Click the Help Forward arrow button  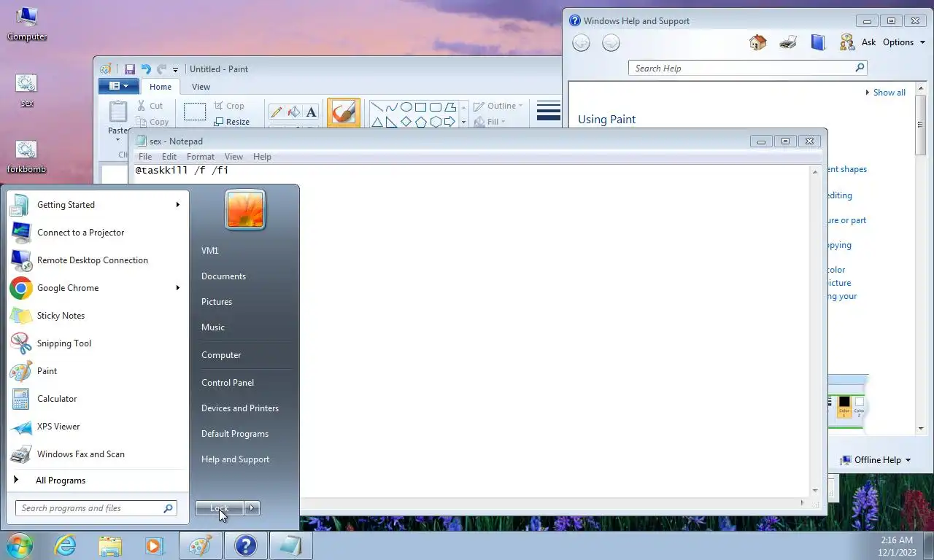click(611, 42)
